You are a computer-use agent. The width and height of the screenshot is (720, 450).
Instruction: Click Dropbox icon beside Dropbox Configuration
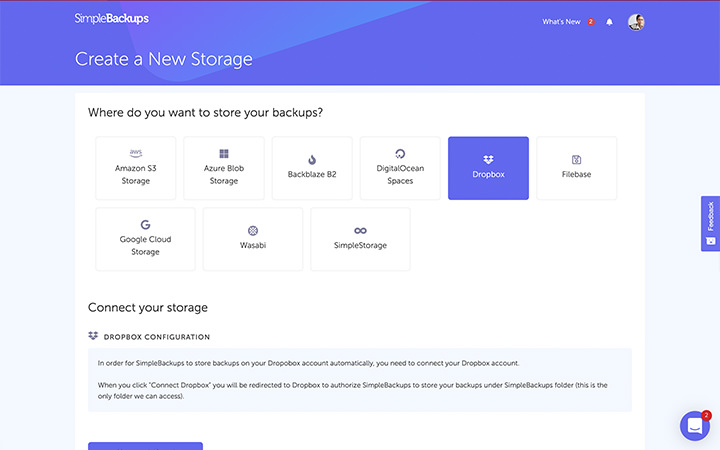(93, 336)
